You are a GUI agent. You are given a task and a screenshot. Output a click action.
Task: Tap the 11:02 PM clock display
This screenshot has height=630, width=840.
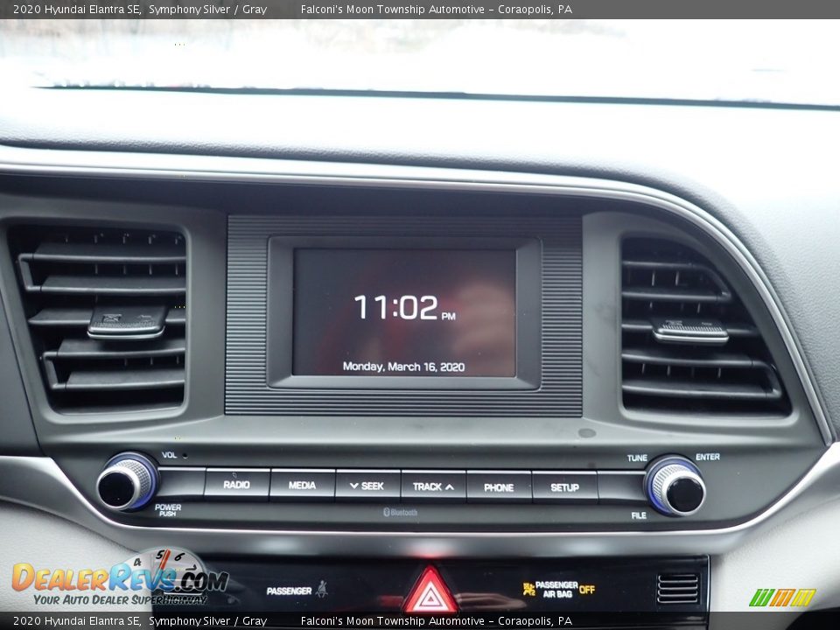[404, 308]
